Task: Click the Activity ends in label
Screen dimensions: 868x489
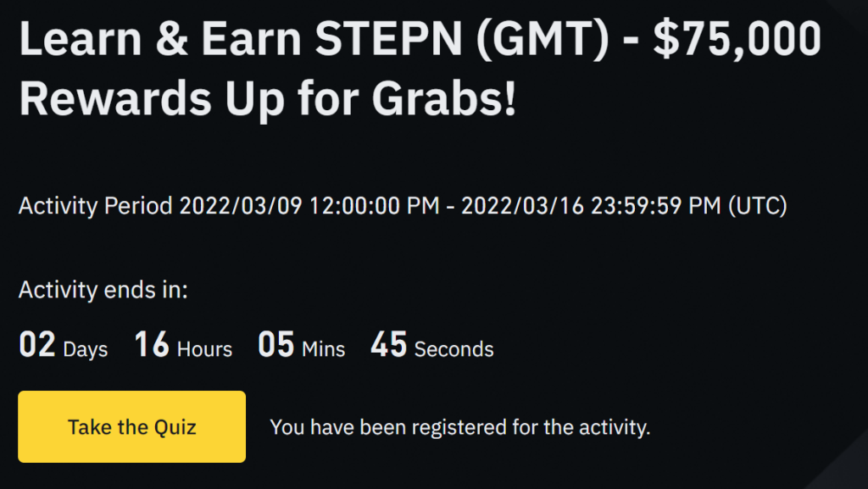Action: point(103,290)
